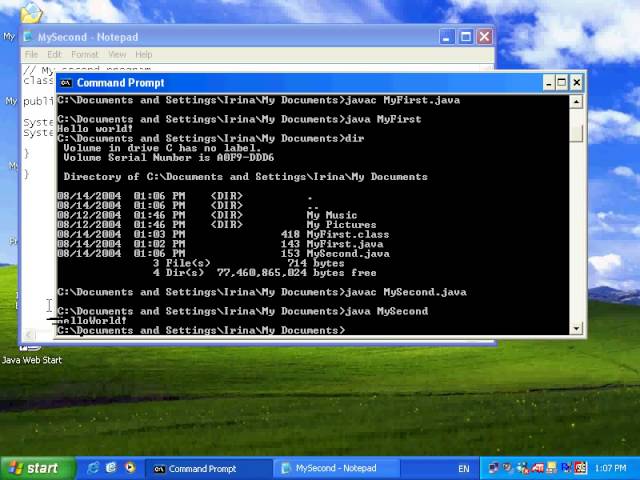Click the '3 File(s) 714 bytes' summary line
This screenshot has width=640, height=480.
coord(249,263)
